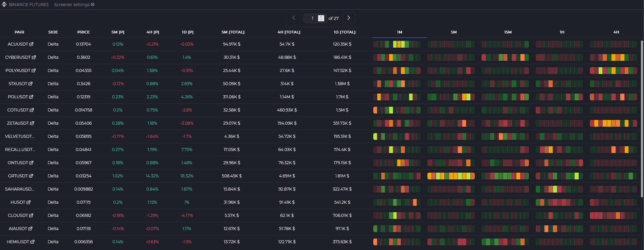The height and width of the screenshot is (250, 644).
Task: Sort by the PRICE column header
Action: 84,32
